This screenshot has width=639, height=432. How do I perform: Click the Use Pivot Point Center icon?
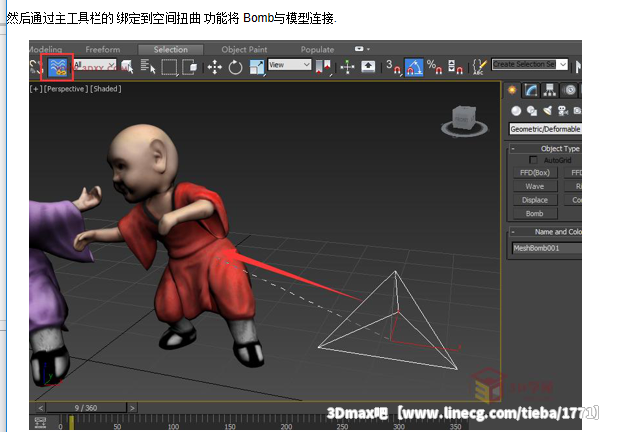(323, 67)
